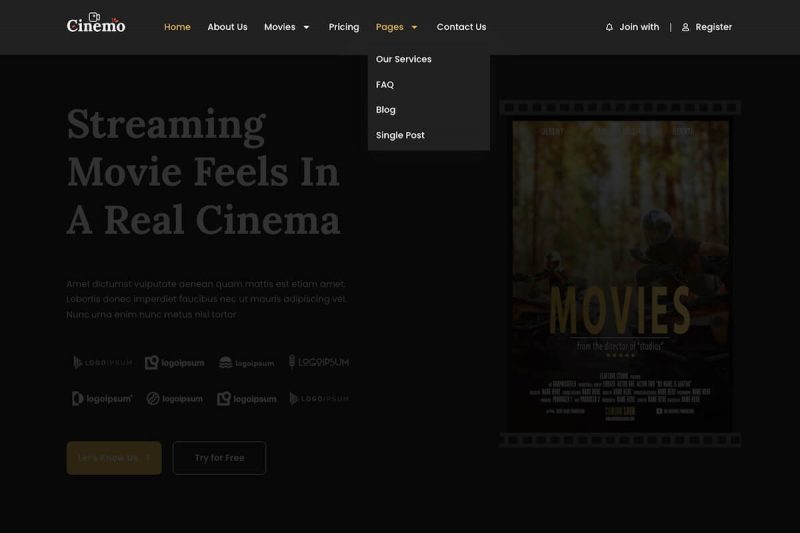Go to the Home nav item
Screen dimensions: 800x533
click(x=177, y=27)
